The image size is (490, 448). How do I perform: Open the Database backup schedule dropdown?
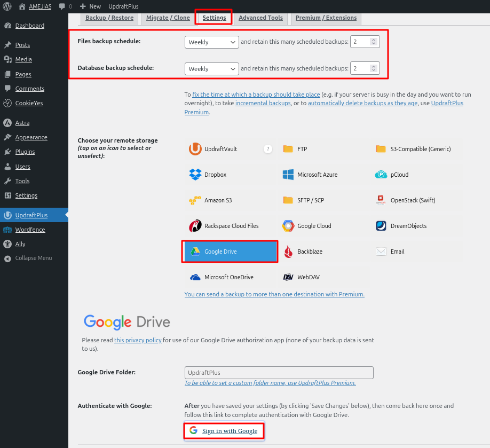(211, 69)
